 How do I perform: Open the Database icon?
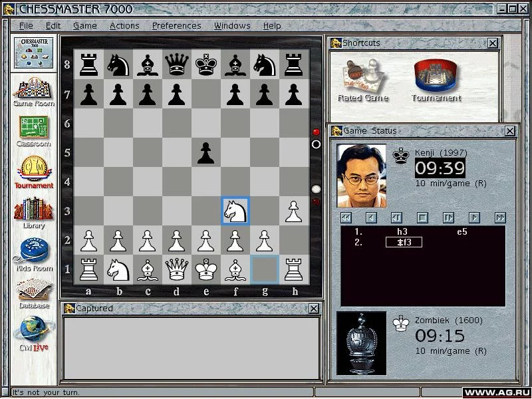34,293
